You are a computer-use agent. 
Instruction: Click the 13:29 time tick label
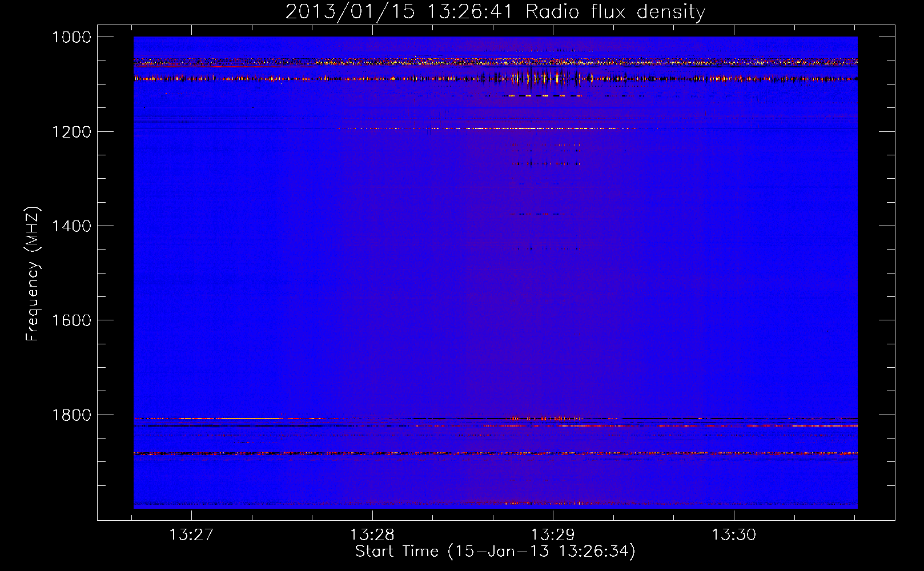point(553,534)
